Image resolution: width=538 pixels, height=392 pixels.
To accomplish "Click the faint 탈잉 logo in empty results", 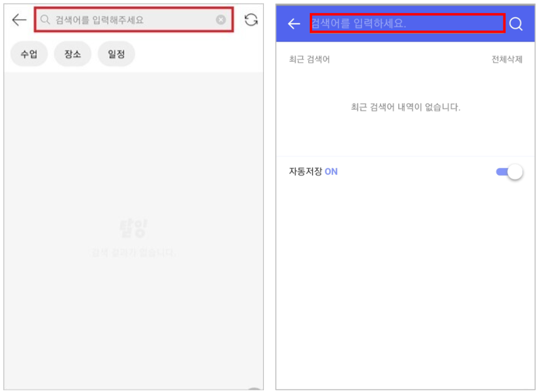I will coord(133,228).
